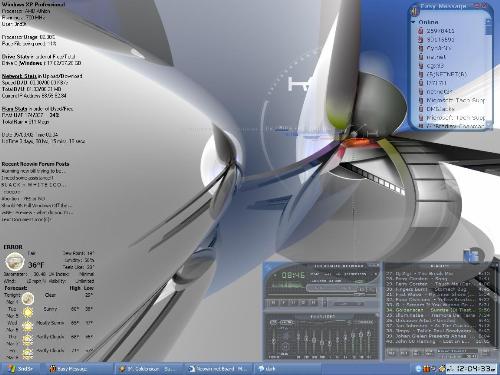Click the Winamp Next track button
The height and width of the screenshot is (375, 500).
point(313,302)
